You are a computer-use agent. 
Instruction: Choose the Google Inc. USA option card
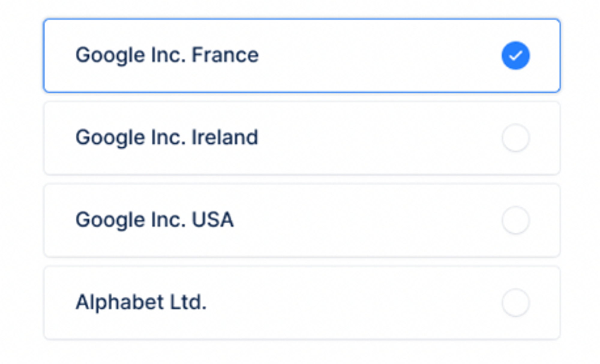[x=302, y=220]
